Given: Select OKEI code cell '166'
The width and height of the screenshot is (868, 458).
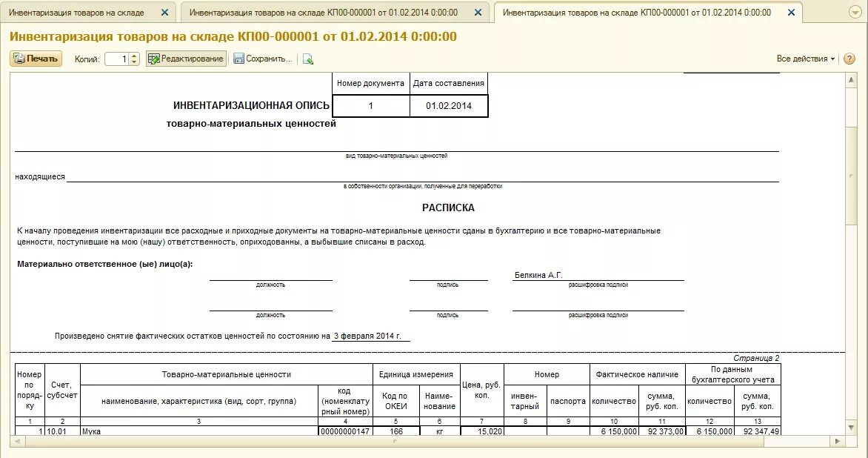Looking at the screenshot, I should [395, 431].
